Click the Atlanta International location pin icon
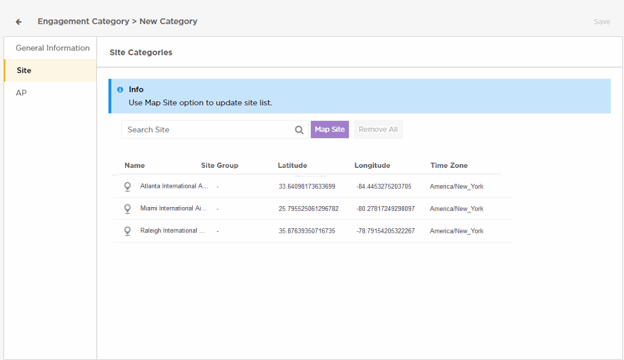Image resolution: width=624 pixels, height=360 pixels. point(127,187)
